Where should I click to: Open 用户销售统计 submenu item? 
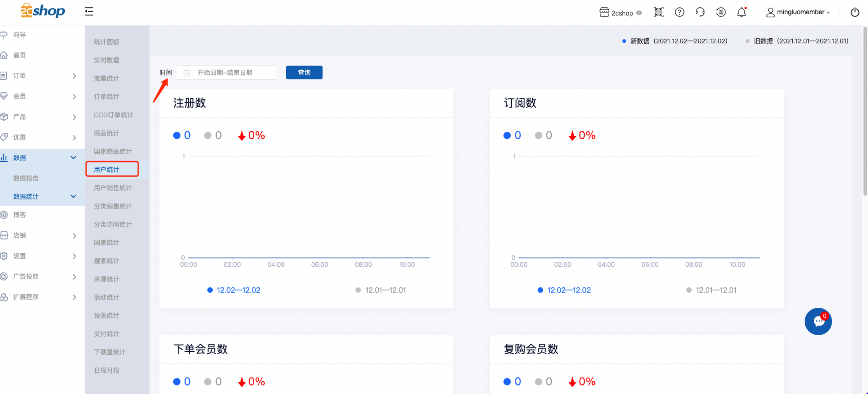pyautogui.click(x=113, y=188)
